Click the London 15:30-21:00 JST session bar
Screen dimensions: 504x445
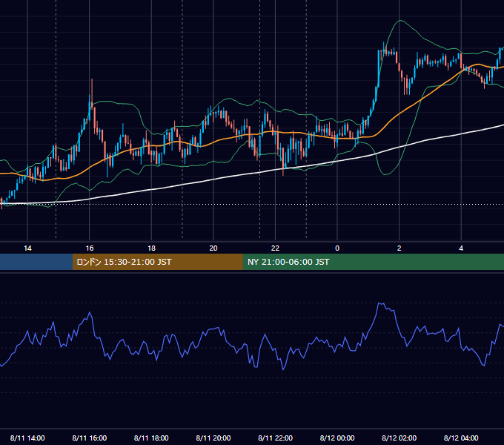point(157,262)
